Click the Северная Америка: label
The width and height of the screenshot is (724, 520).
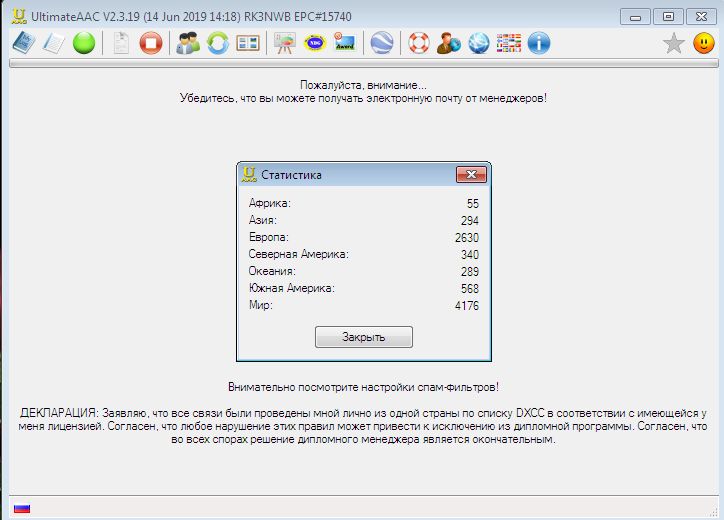(299, 254)
